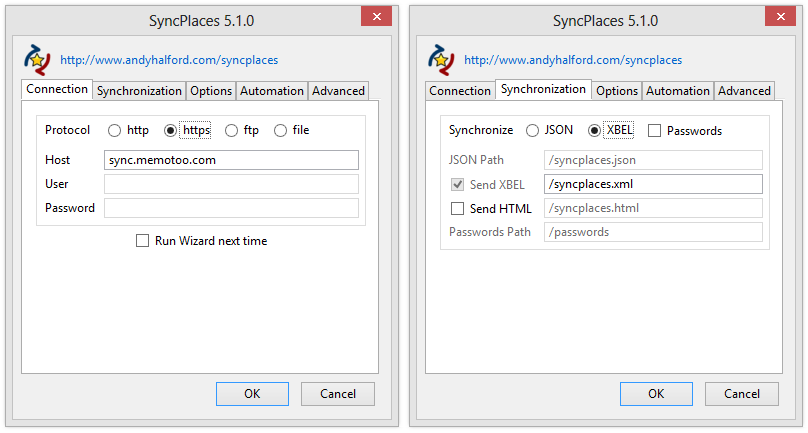808x433 pixels.
Task: Focus the User input field
Action: 231,184
